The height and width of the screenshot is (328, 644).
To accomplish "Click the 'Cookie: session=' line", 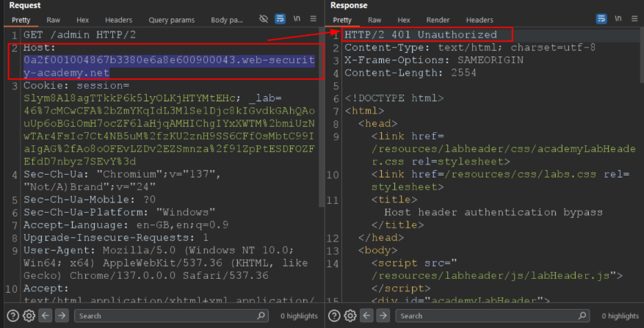I will tap(76, 86).
